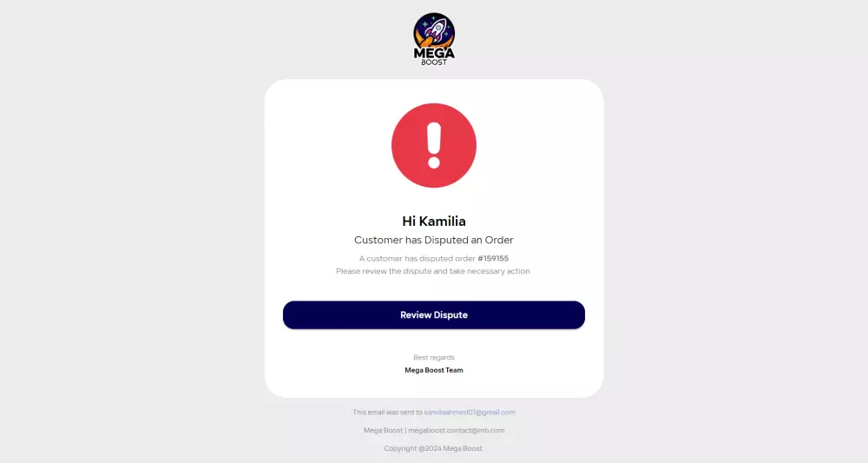Click the word Dispute on the dark button

tap(450, 315)
